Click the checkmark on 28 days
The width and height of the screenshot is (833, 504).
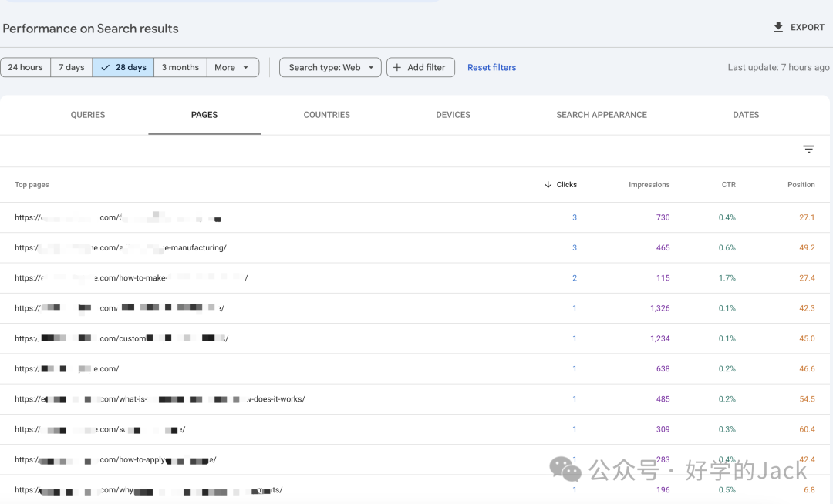click(105, 68)
